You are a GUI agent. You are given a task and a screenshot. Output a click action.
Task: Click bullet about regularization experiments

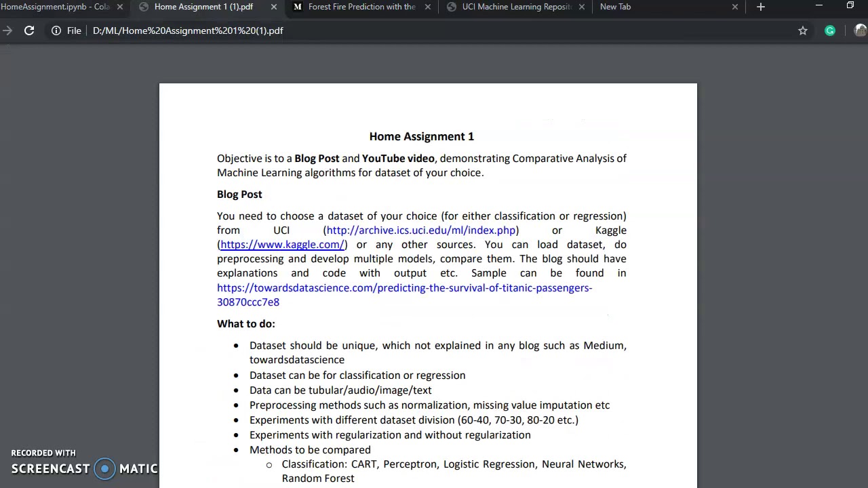point(390,435)
